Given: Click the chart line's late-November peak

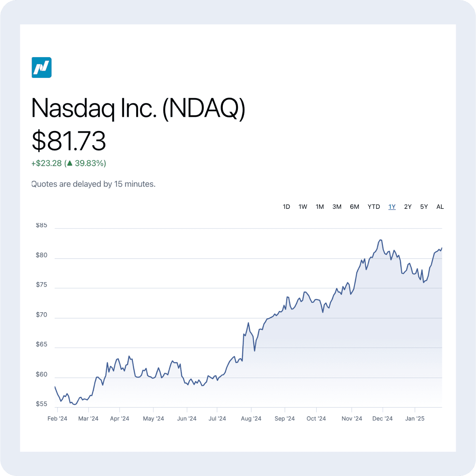Looking at the screenshot, I should pyautogui.click(x=380, y=240).
